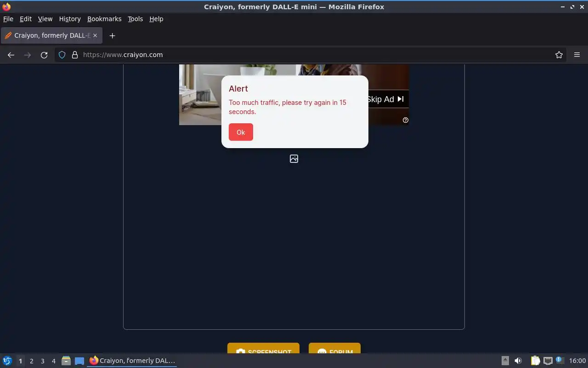Open the volume control tray icon
The width and height of the screenshot is (588, 368).
518,361
